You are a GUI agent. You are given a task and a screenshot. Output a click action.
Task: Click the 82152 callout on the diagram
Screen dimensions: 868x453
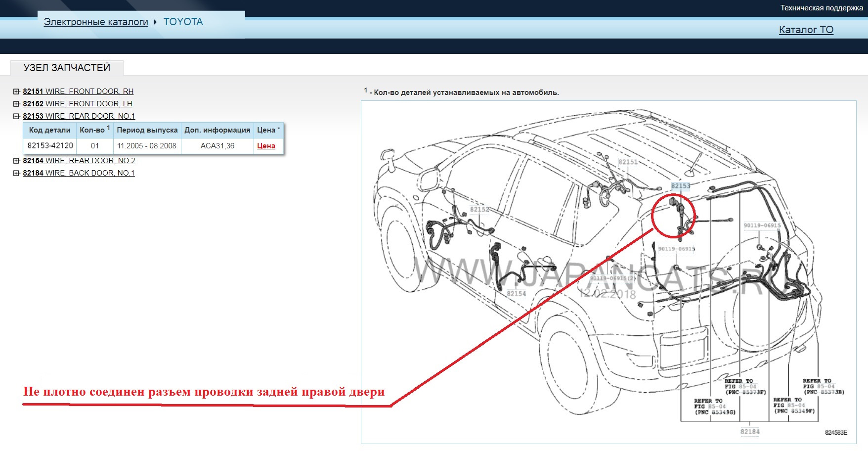pyautogui.click(x=479, y=210)
